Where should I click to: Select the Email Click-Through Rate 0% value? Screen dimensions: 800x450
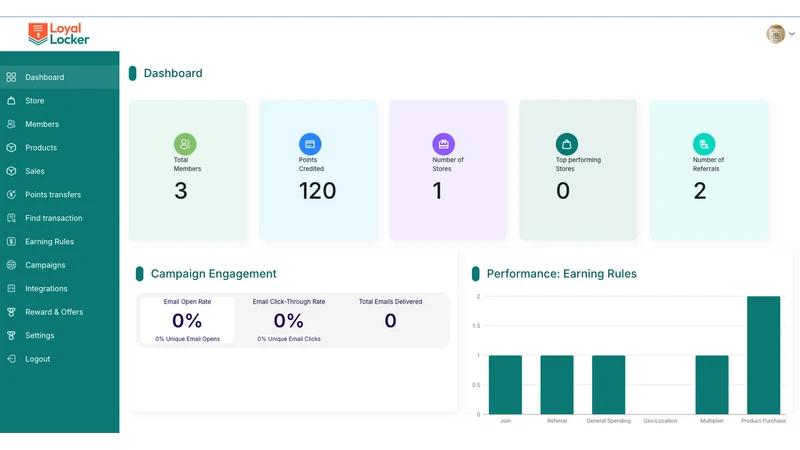coord(289,320)
